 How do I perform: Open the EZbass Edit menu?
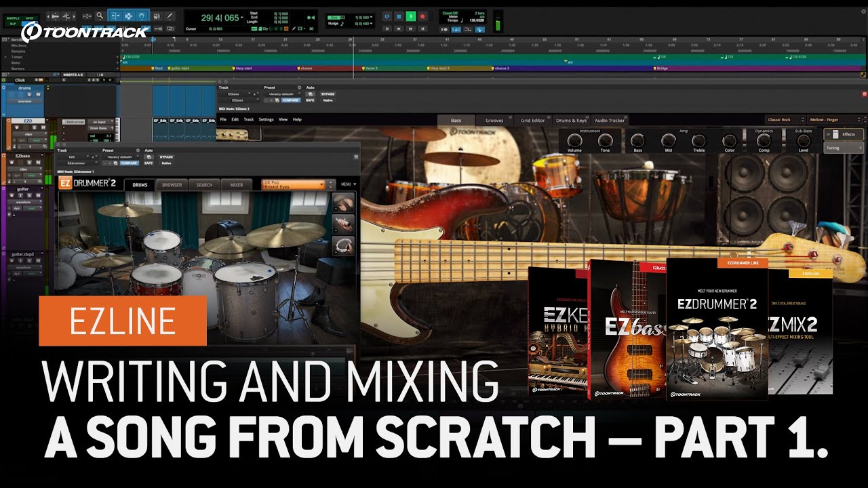point(235,119)
